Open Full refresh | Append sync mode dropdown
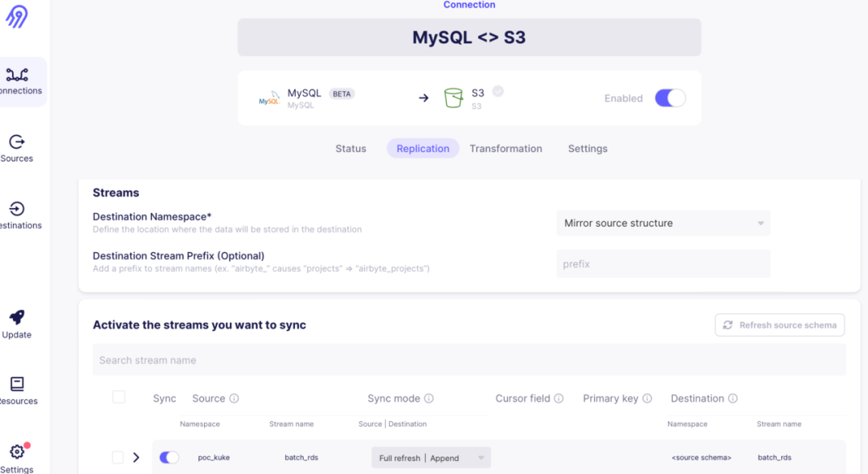 click(431, 458)
